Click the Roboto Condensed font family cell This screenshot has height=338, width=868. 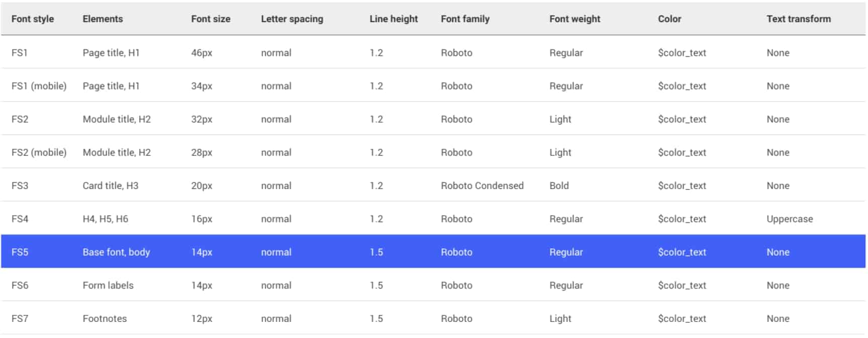click(x=482, y=186)
